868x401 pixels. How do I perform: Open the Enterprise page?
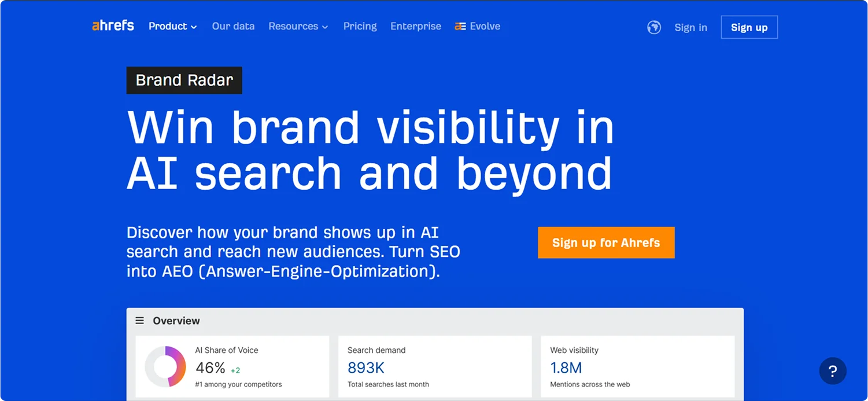[416, 27]
